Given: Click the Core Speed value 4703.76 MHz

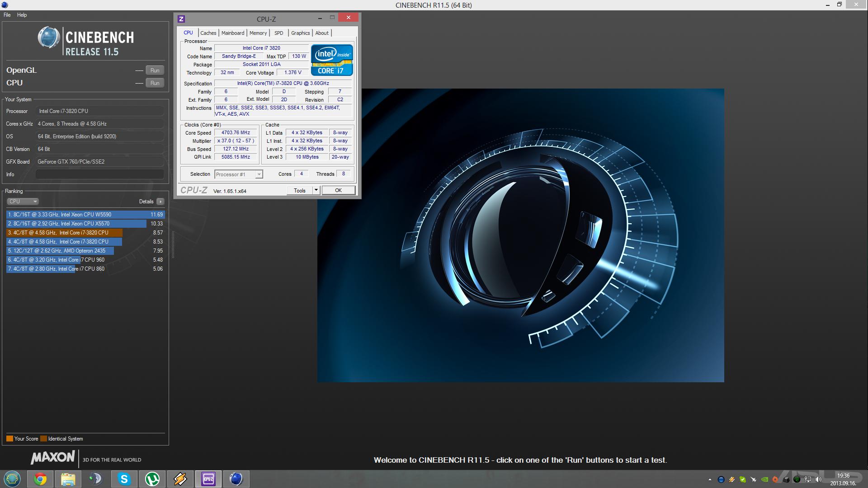Looking at the screenshot, I should point(236,132).
